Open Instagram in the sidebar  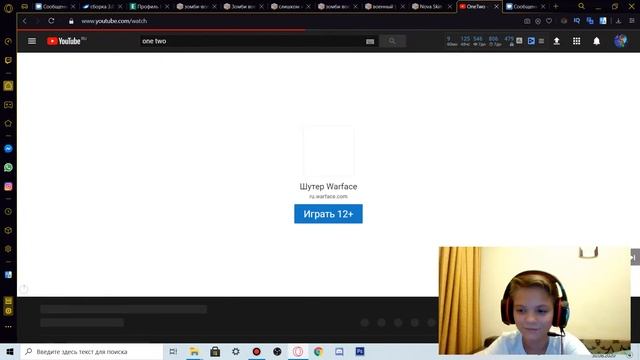click(8, 187)
